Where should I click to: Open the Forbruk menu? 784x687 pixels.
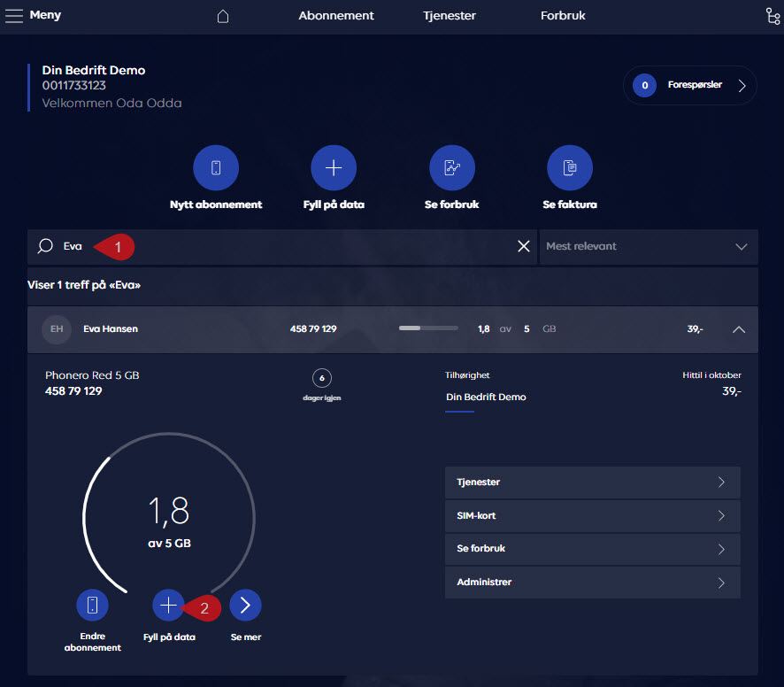point(563,16)
